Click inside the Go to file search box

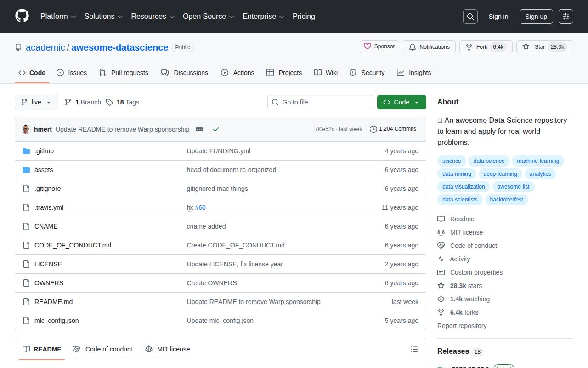320,102
